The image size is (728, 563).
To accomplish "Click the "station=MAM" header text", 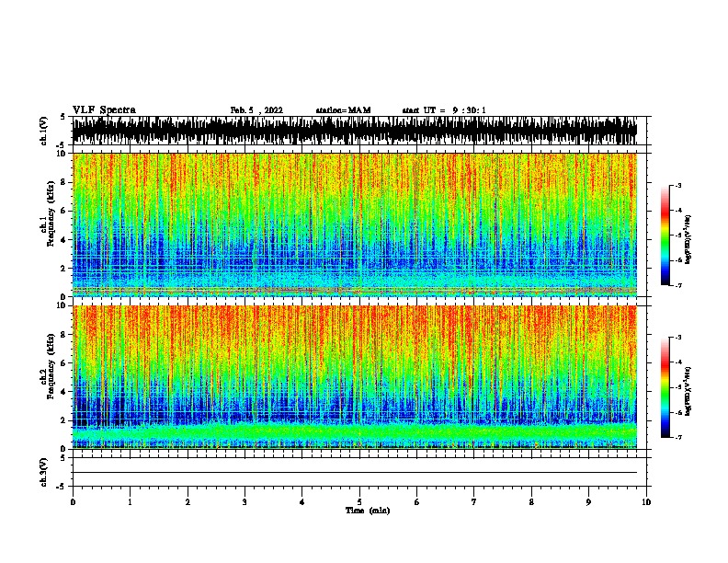I will coord(343,110).
